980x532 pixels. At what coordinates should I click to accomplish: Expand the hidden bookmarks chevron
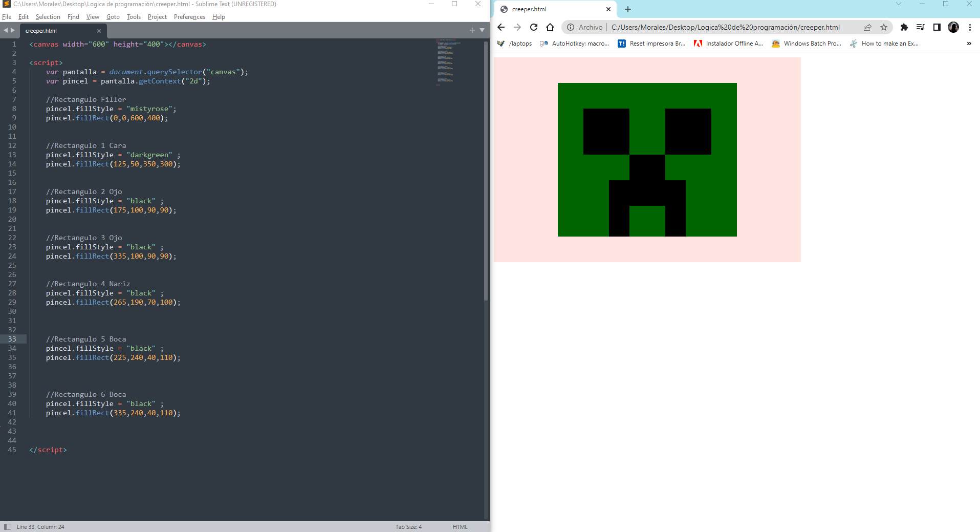(x=969, y=44)
